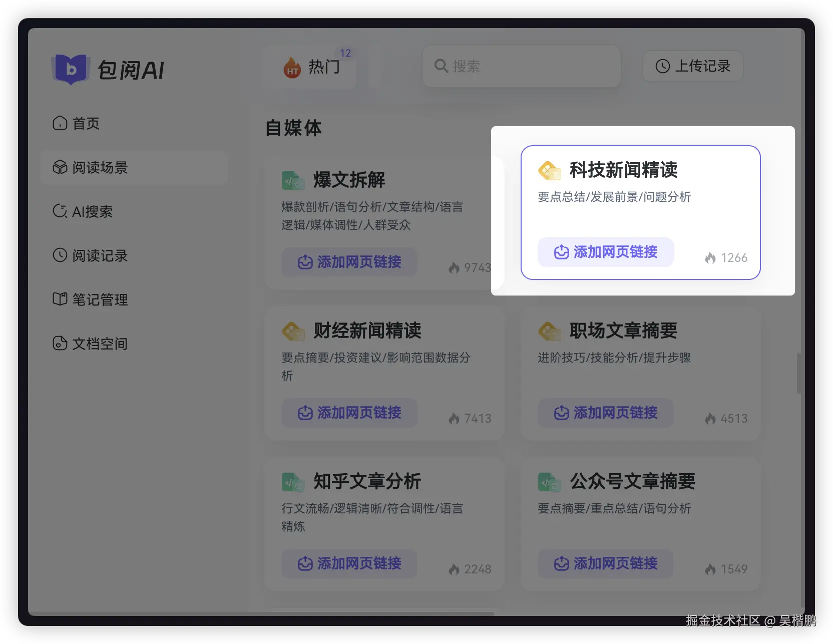Click flame icon next to 7413
The width and height of the screenshot is (833, 644).
tap(454, 419)
